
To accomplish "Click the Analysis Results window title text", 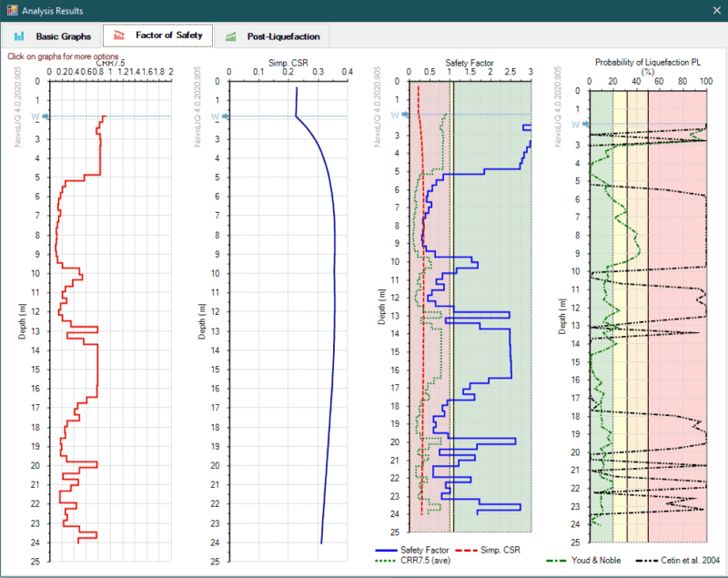I will tap(53, 10).
